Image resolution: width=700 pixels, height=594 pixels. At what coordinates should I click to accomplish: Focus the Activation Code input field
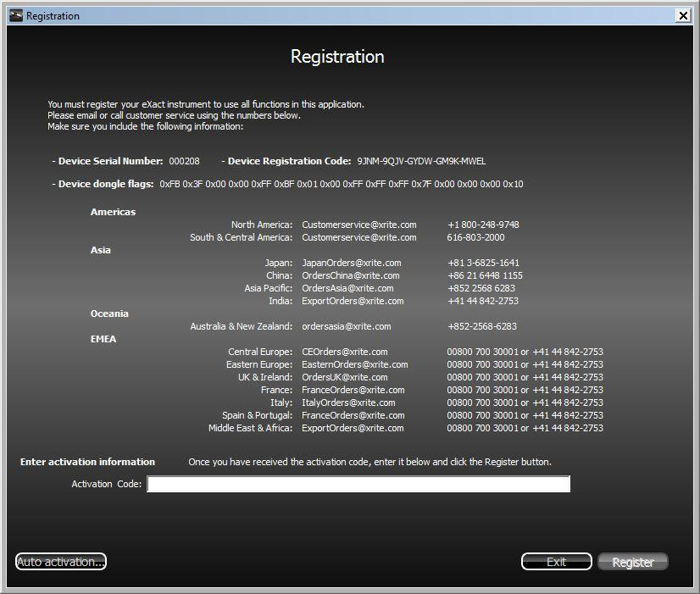358,484
